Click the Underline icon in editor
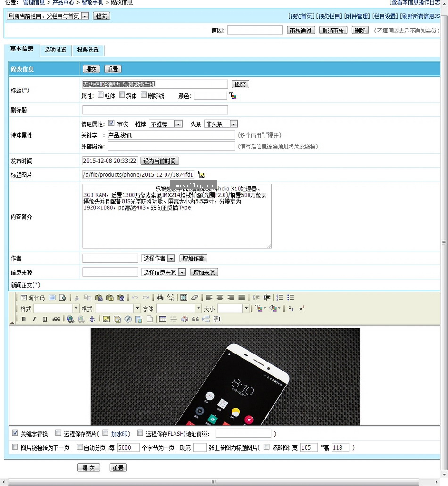Image resolution: width=448 pixels, height=486 pixels. pyautogui.click(x=45, y=319)
